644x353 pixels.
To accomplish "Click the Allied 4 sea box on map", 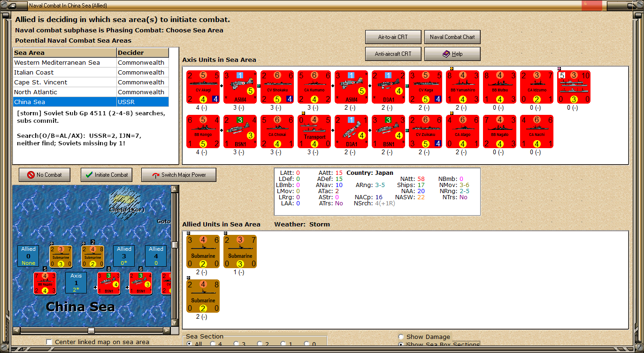I will coord(156,256).
